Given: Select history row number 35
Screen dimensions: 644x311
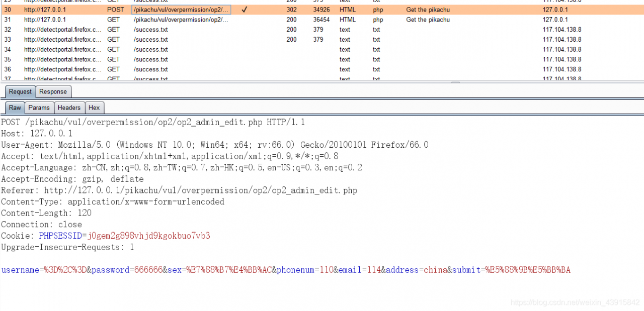Looking at the screenshot, I should 322,59.
